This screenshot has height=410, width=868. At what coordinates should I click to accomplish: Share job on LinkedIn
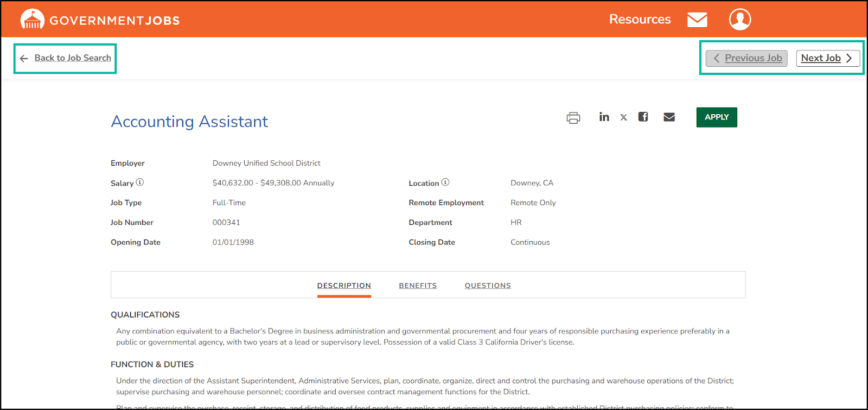click(x=604, y=117)
